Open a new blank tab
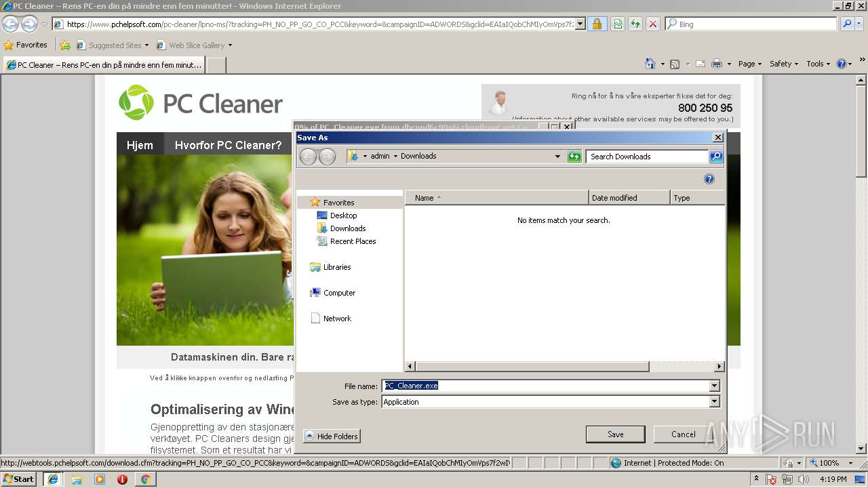This screenshot has width=868, height=488. coord(216,65)
